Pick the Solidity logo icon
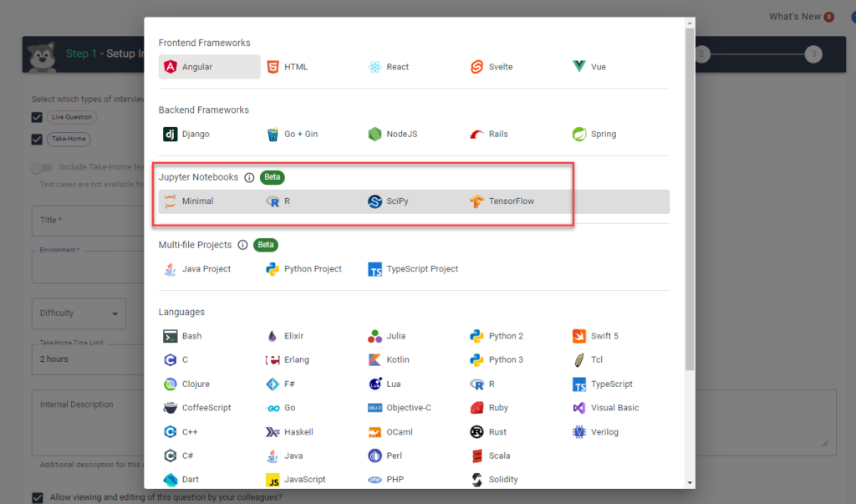This screenshot has height=504, width=856. pyautogui.click(x=476, y=479)
